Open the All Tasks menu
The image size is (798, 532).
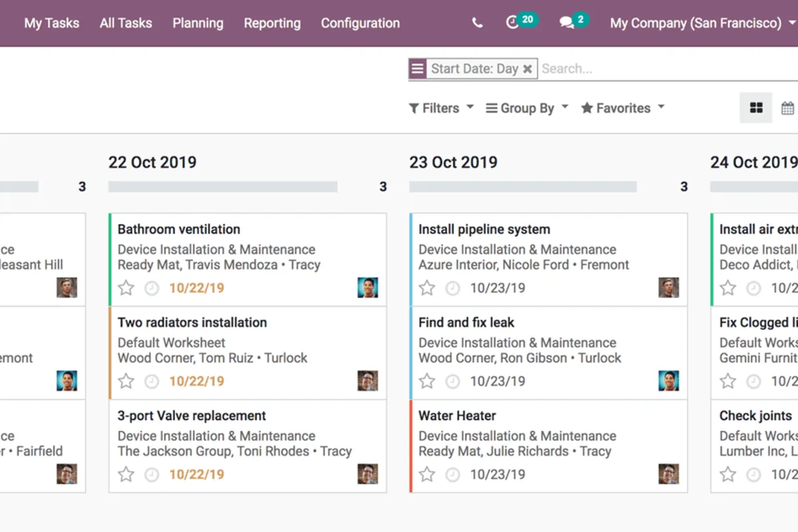coord(126,23)
